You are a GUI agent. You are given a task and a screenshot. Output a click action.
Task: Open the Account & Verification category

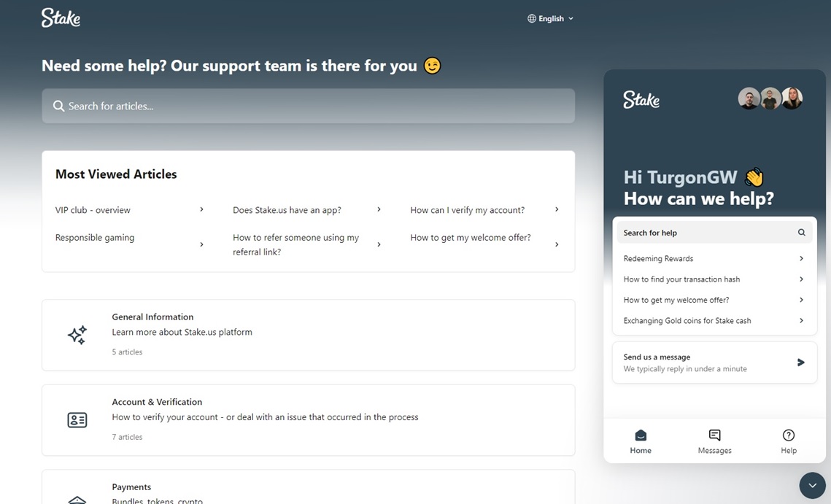click(309, 419)
